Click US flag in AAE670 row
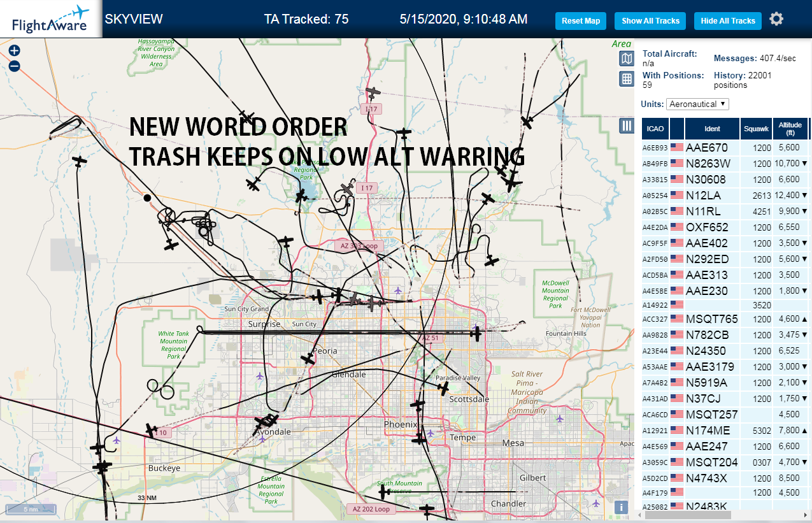 click(676, 148)
